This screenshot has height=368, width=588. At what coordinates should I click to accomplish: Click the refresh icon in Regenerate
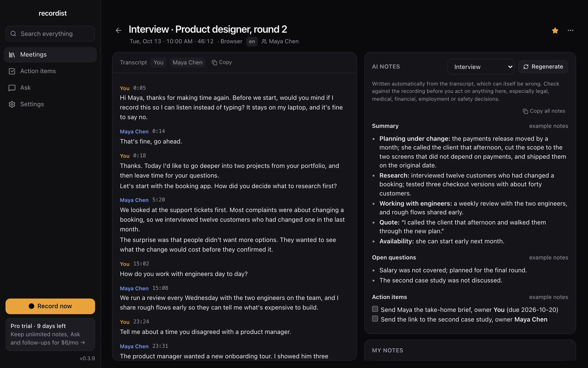[x=526, y=67]
